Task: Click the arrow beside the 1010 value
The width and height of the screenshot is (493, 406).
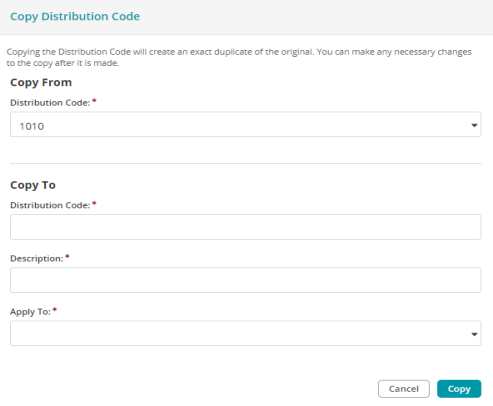Action: click(474, 125)
